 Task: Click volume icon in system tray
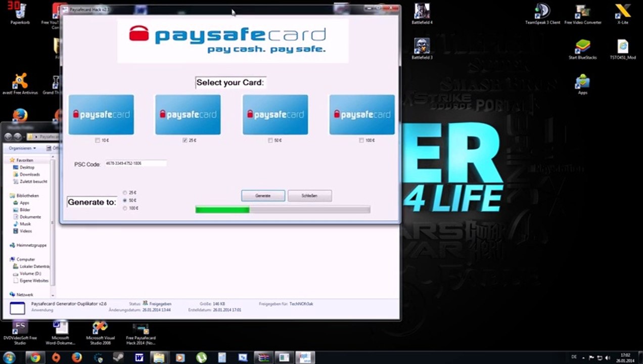click(607, 357)
